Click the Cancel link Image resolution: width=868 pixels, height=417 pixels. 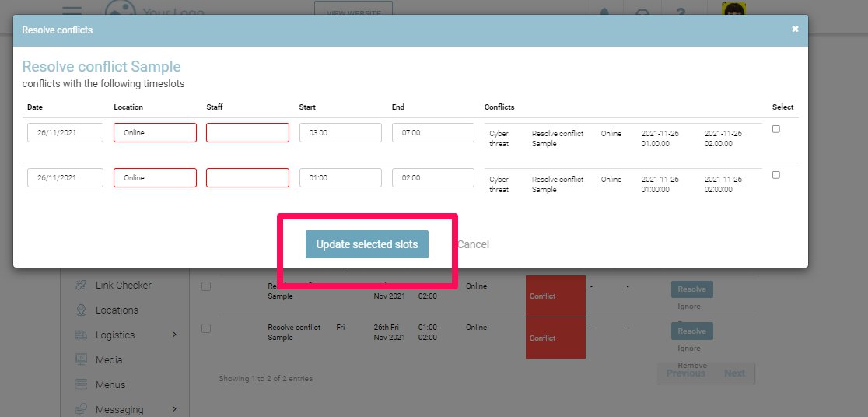473,244
